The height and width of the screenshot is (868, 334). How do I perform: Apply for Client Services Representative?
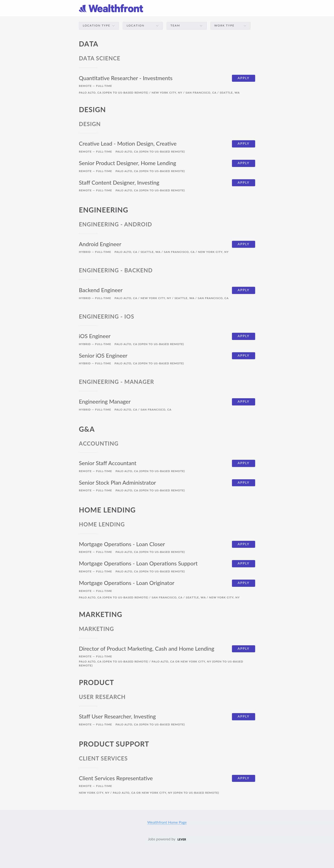pyautogui.click(x=243, y=778)
